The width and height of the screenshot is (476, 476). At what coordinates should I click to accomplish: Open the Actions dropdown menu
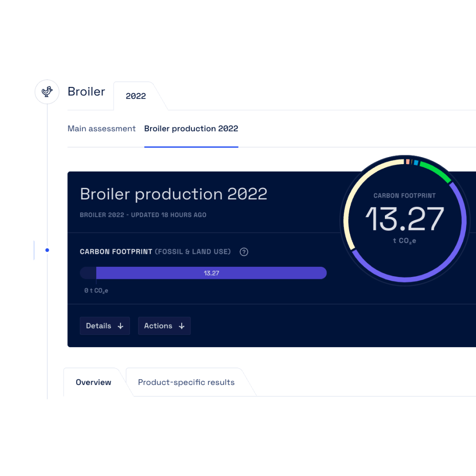tap(164, 326)
